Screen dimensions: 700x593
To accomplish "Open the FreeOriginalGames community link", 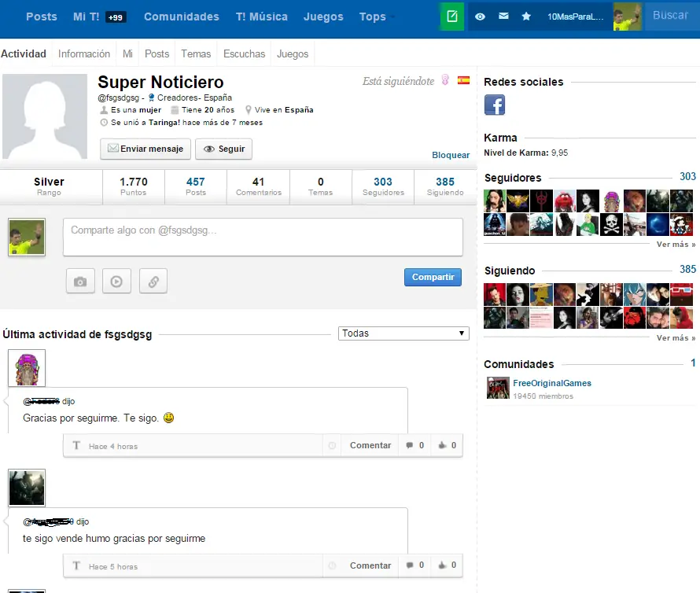I will pyautogui.click(x=552, y=383).
